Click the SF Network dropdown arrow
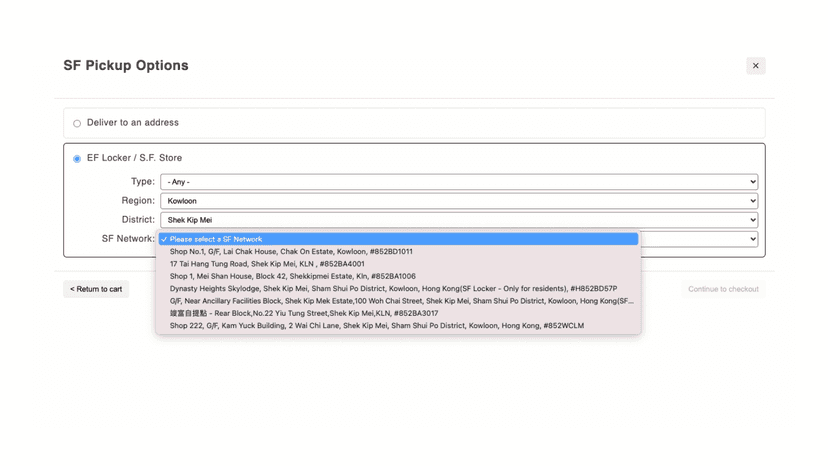The image size is (828, 466). pos(752,239)
